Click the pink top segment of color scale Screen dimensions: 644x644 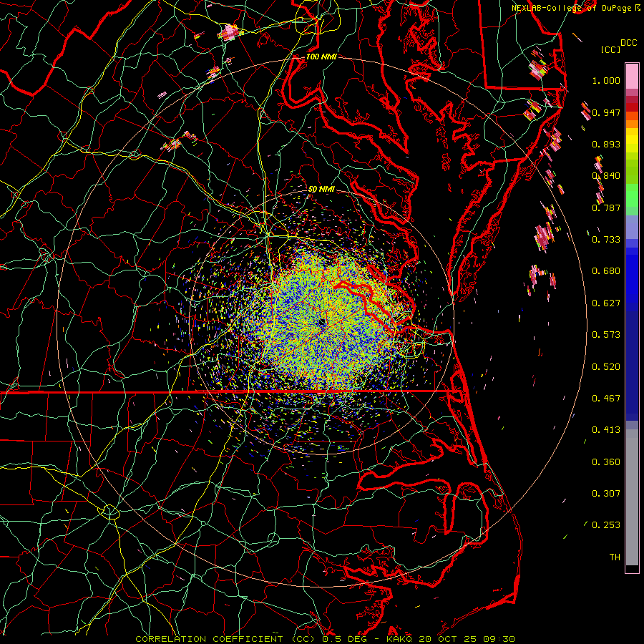[x=632, y=76]
